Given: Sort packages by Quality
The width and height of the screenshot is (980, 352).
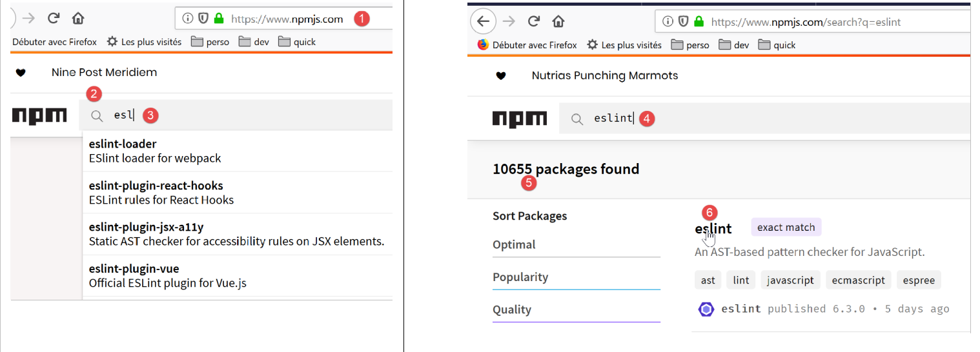Looking at the screenshot, I should click(x=512, y=310).
